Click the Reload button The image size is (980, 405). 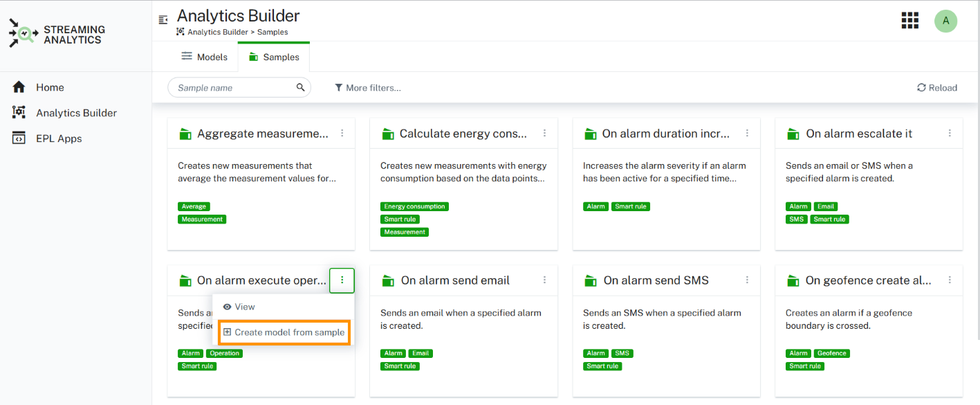click(936, 88)
